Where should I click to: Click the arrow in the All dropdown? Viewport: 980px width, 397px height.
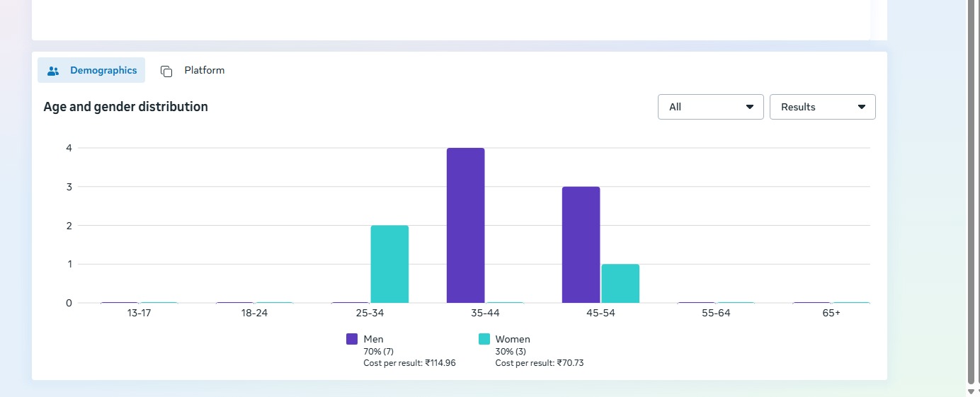click(749, 107)
